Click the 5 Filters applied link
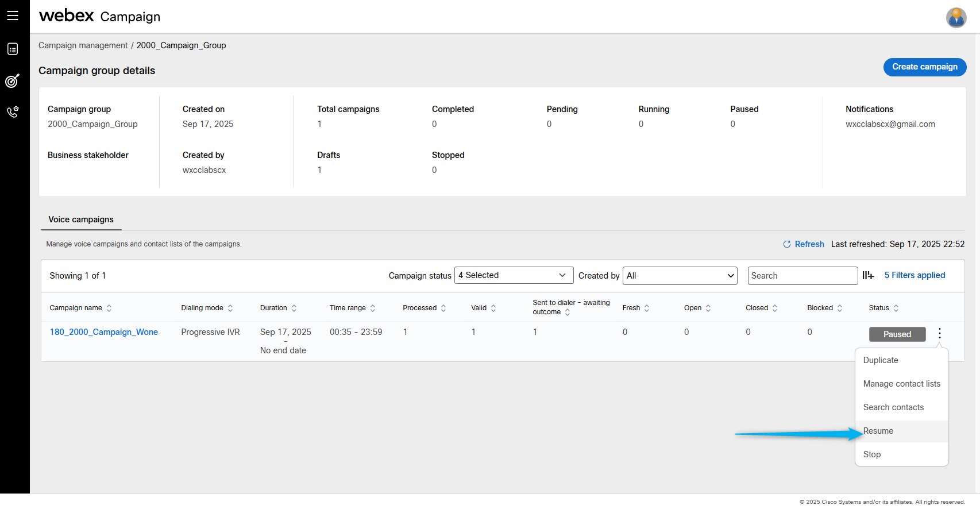The image size is (980, 509). (915, 275)
